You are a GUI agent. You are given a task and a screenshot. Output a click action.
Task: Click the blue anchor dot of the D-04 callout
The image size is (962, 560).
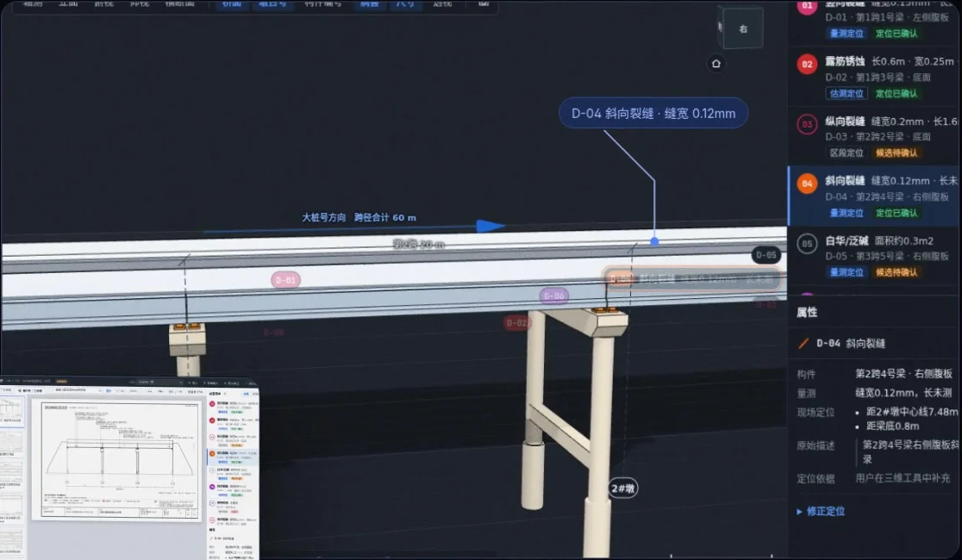click(x=654, y=242)
